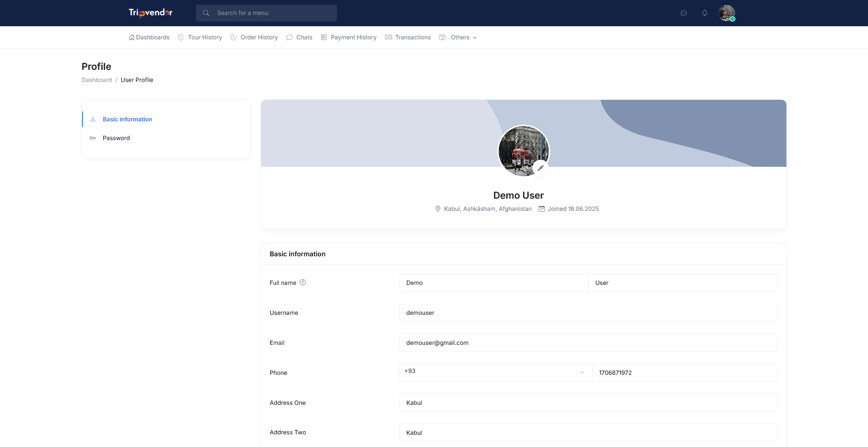Expand the Others menu chevron
The image size is (868, 447).
pyautogui.click(x=475, y=38)
